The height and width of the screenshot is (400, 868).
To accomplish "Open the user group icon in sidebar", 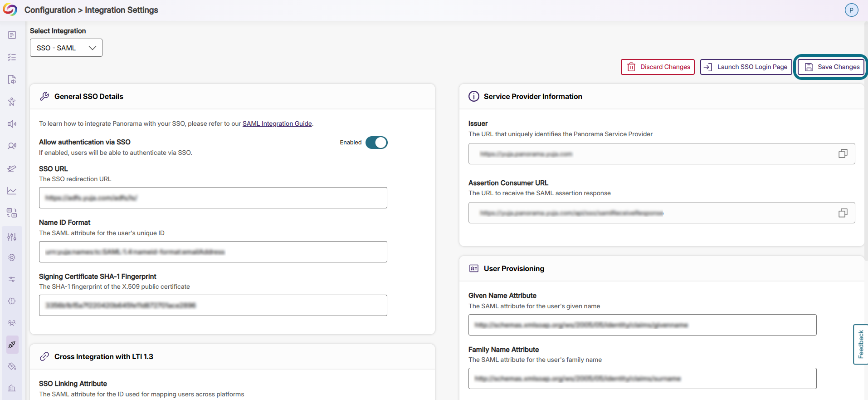I will click(12, 323).
